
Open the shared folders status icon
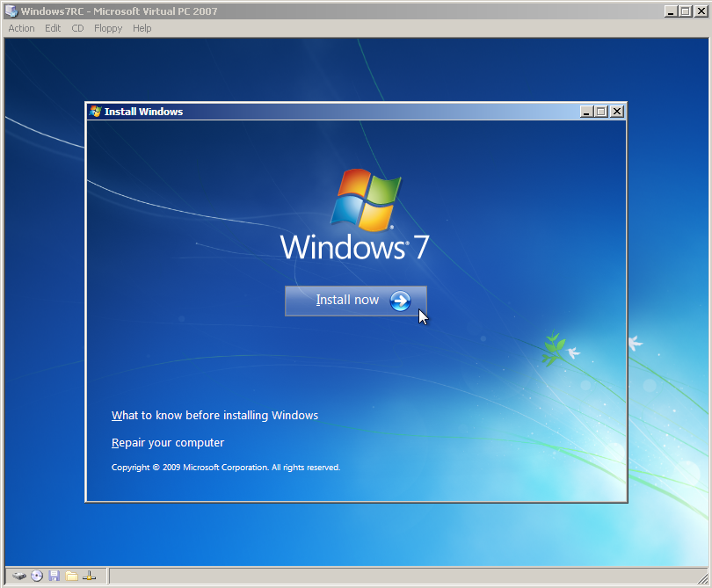point(70,576)
